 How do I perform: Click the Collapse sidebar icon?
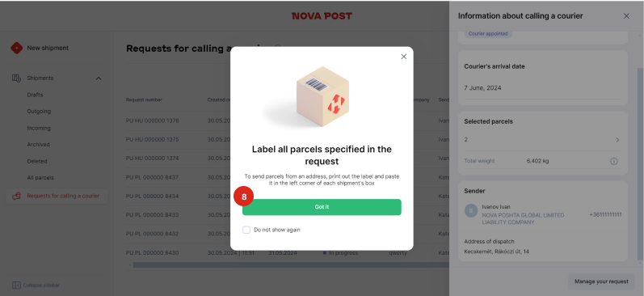coord(16,285)
